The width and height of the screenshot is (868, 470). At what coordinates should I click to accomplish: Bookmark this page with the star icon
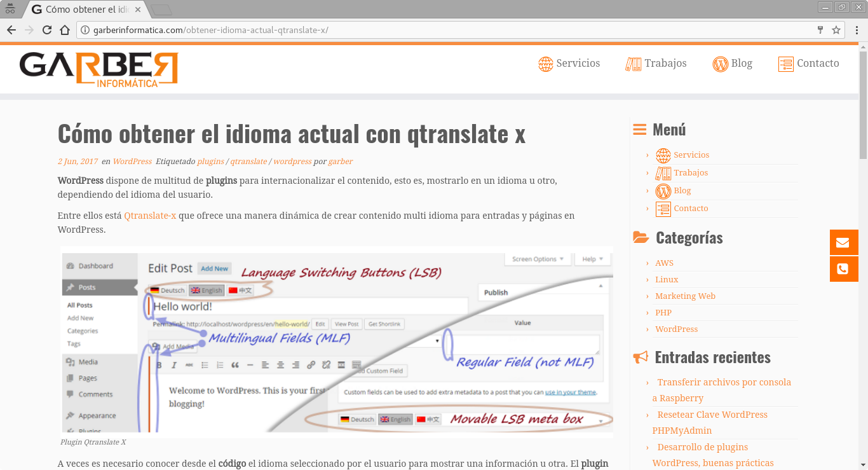(836, 30)
